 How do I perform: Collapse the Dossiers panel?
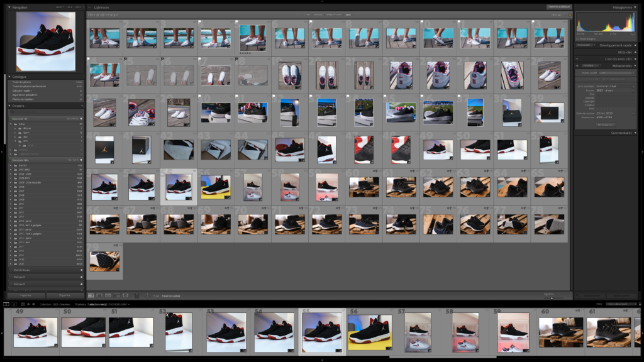point(9,106)
